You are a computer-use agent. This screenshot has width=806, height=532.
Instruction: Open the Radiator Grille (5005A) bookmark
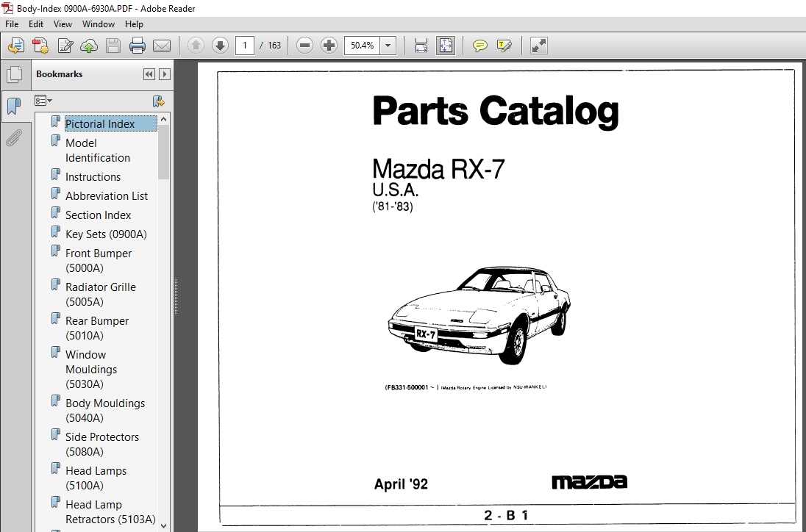(x=101, y=294)
